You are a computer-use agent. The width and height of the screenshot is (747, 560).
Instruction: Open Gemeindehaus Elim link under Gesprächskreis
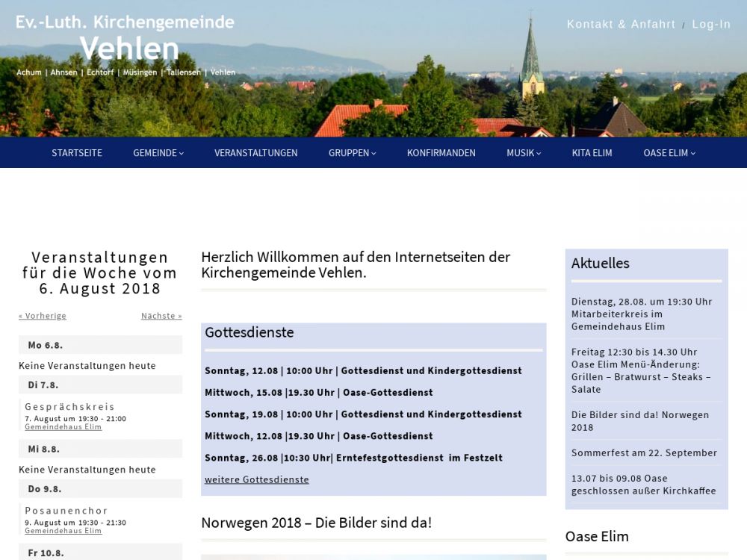pos(63,427)
